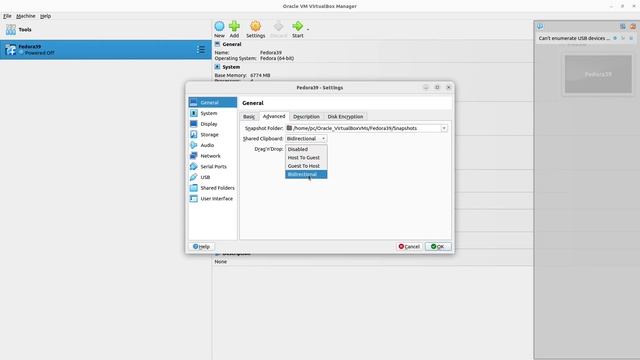640x360 pixels.
Task: Click the Fedora39 preview thumbnail
Action: click(x=598, y=74)
